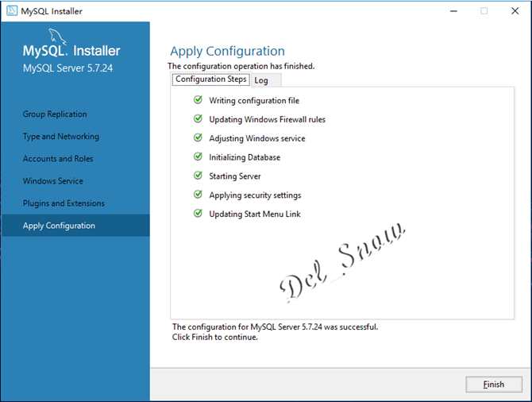Click the 'Writing configuration file' step text
Screen dimensions: 532x402
click(254, 101)
